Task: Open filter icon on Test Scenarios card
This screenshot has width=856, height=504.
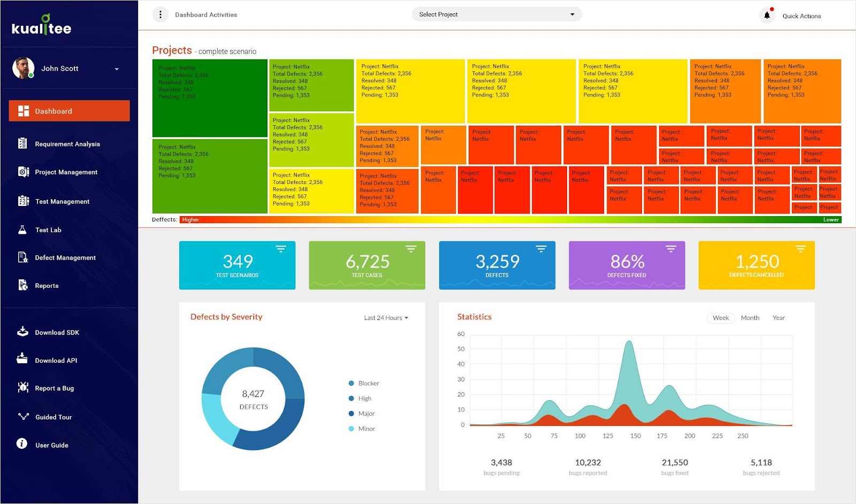Action: pos(281,249)
